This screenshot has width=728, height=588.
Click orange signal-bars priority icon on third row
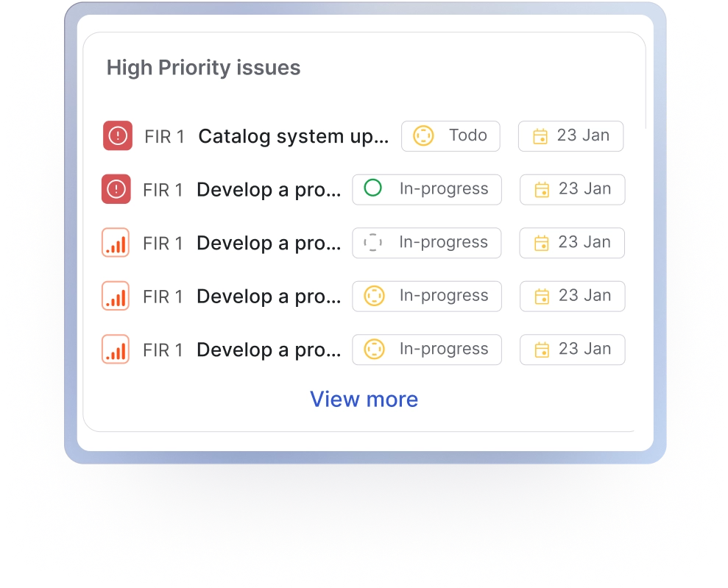[x=116, y=243]
